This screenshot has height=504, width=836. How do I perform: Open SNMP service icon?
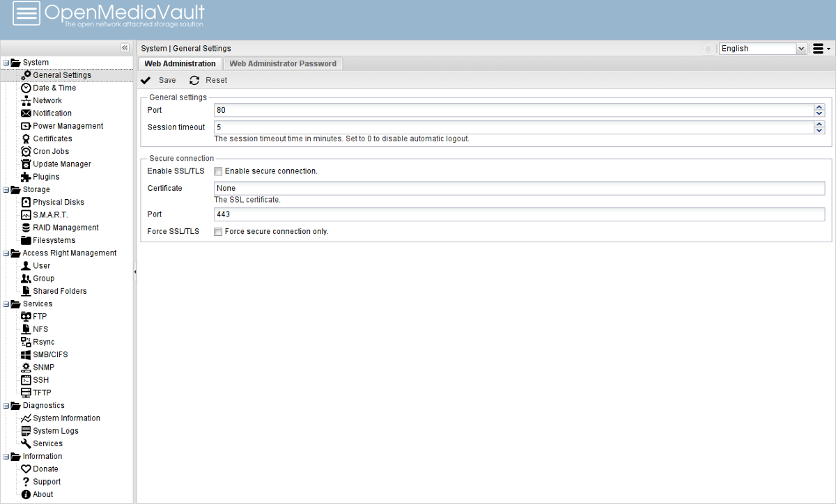pos(26,367)
